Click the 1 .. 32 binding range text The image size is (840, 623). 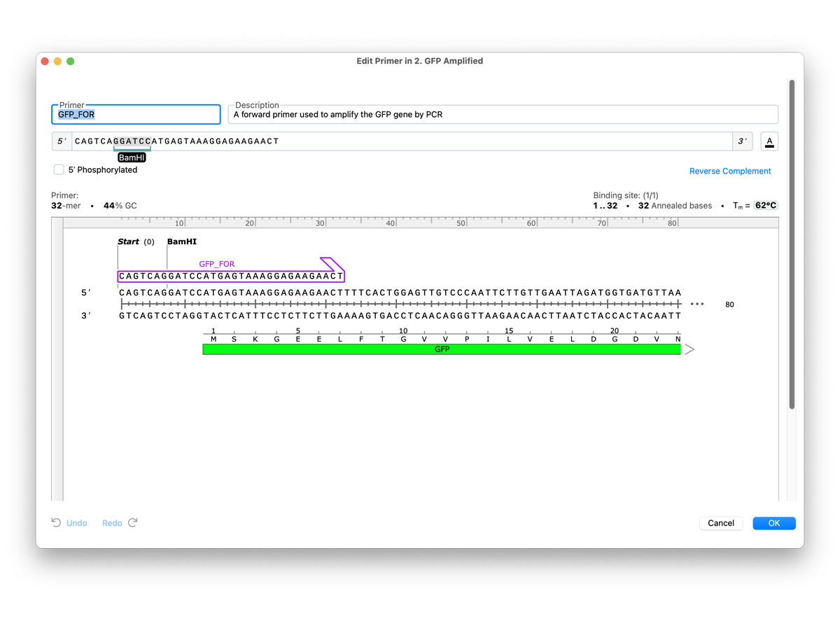605,206
